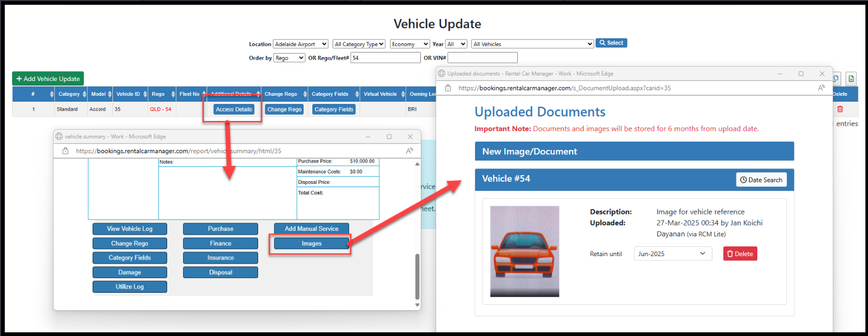
Task: Click the Images button in vehicle summary
Action: pyautogui.click(x=311, y=244)
